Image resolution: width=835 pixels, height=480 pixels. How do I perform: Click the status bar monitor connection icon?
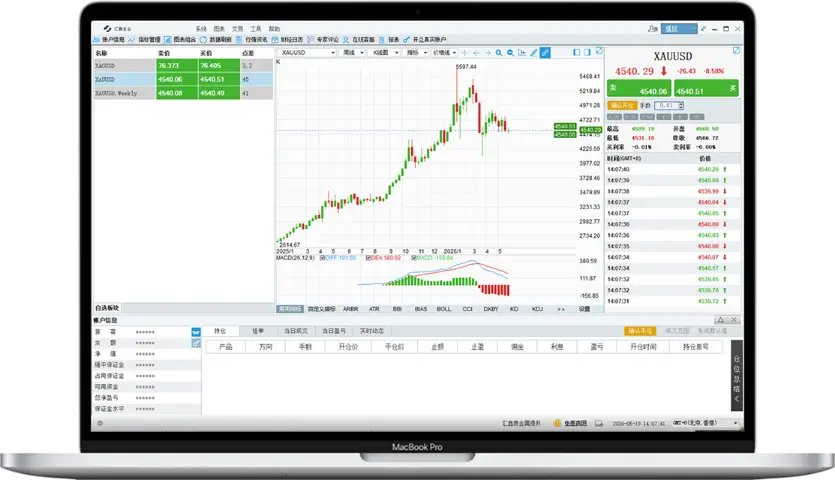pyautogui.click(x=599, y=424)
